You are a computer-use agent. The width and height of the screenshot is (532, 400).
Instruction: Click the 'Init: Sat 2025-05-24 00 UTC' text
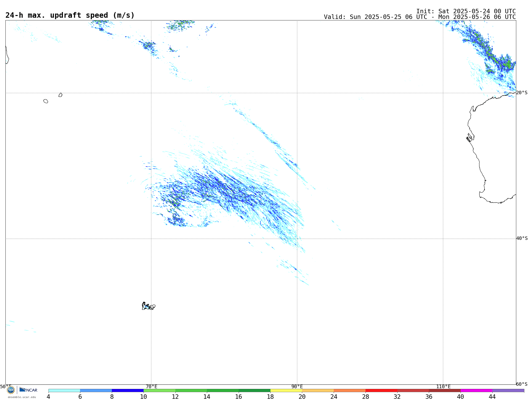click(466, 11)
